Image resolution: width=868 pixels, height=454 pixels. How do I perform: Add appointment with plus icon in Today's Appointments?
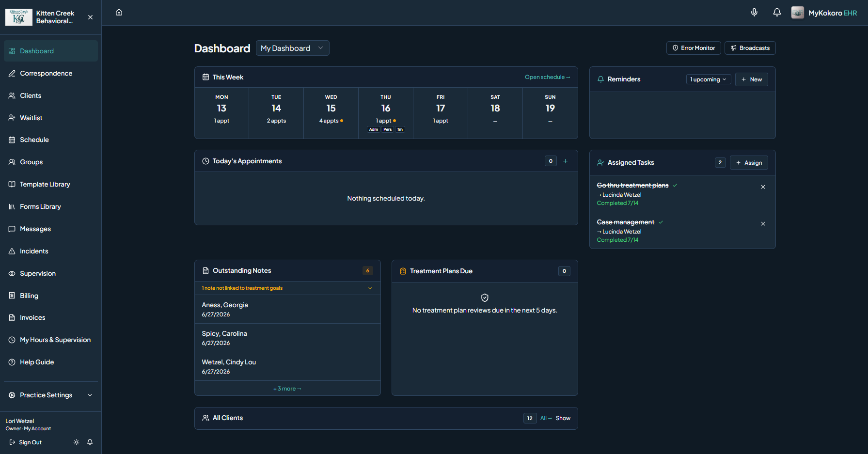coord(565,161)
